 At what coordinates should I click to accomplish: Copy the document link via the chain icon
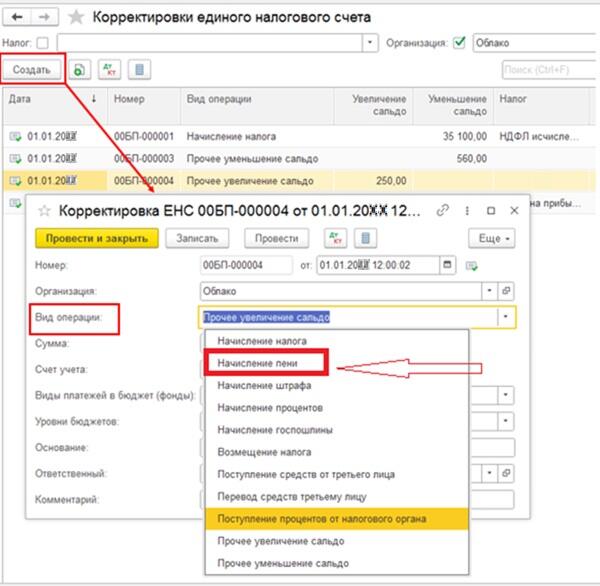click(x=443, y=211)
